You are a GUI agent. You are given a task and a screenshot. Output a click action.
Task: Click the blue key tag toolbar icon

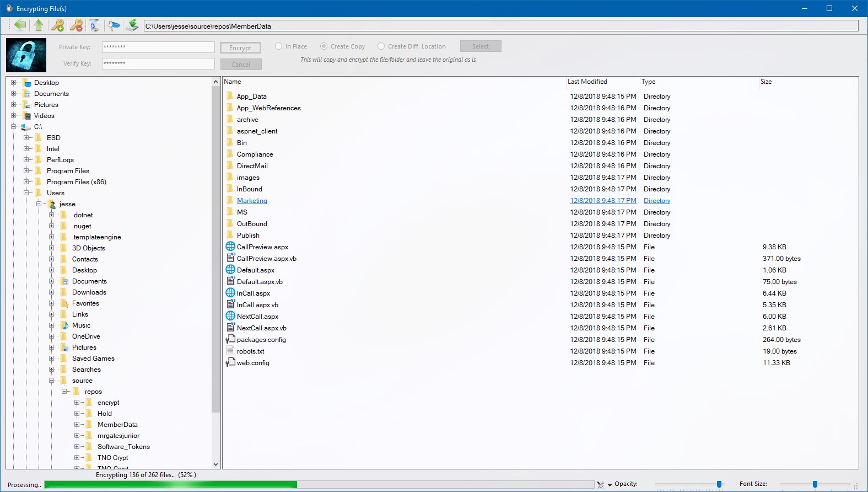click(x=114, y=25)
